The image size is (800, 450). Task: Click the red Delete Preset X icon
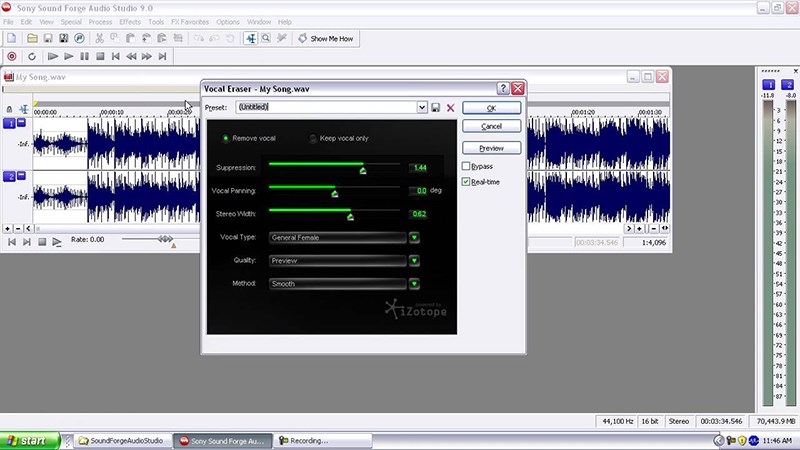451,108
